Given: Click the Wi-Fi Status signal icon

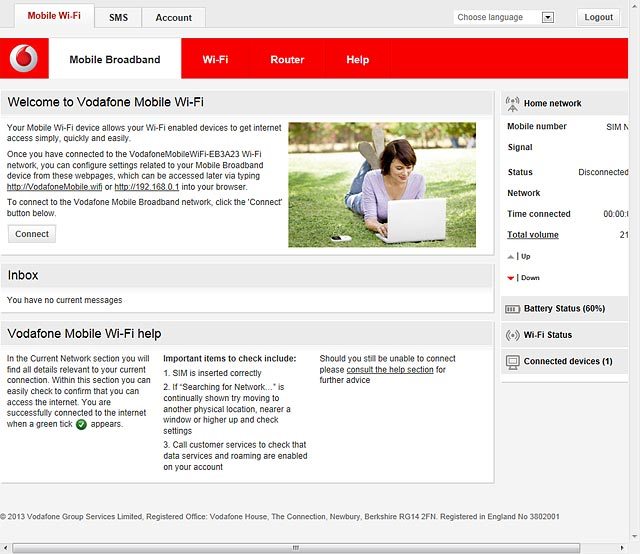Looking at the screenshot, I should 512,335.
